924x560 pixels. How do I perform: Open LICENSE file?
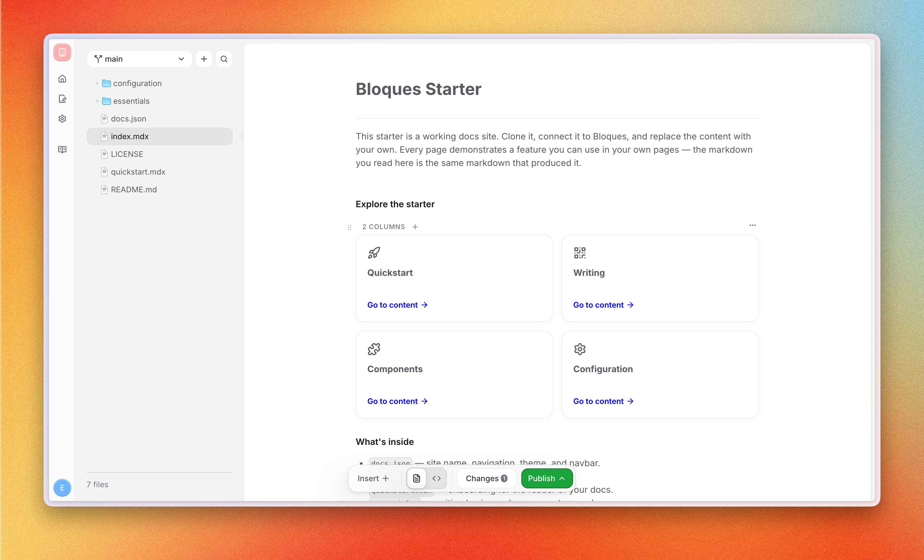click(x=160, y=154)
